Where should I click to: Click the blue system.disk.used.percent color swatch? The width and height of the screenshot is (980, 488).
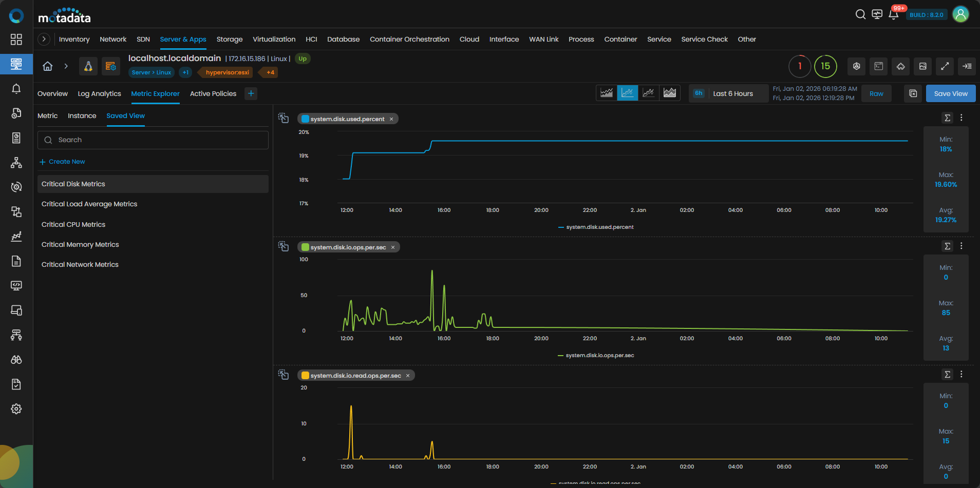(305, 119)
